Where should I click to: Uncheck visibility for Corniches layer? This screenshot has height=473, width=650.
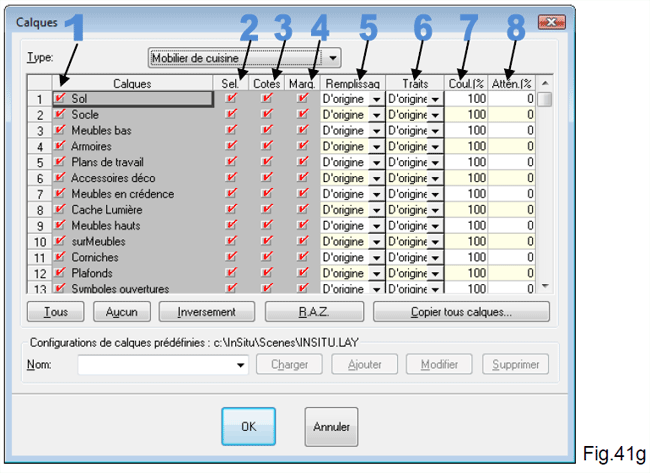(60, 257)
